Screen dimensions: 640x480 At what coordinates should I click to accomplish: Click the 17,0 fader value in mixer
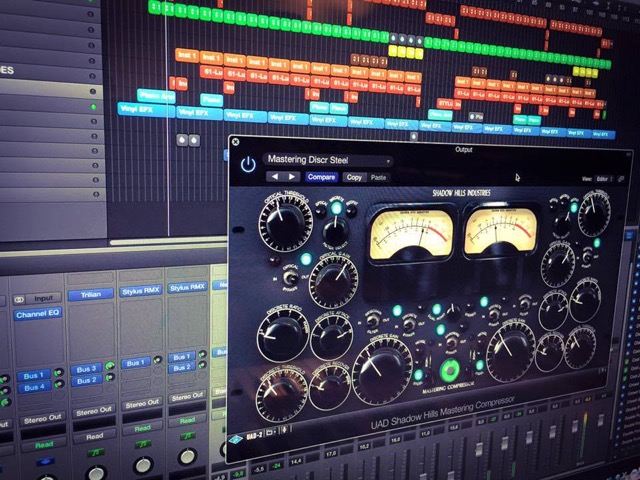click(x=331, y=453)
